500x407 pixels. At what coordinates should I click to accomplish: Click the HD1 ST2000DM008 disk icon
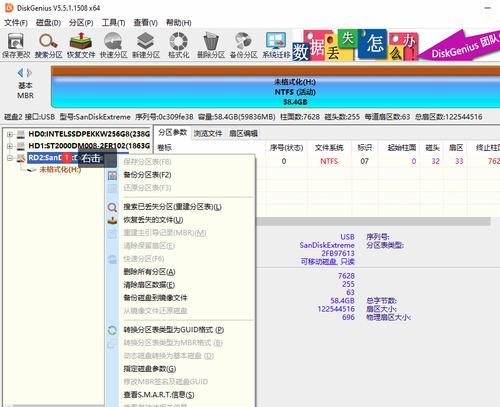pos(21,146)
